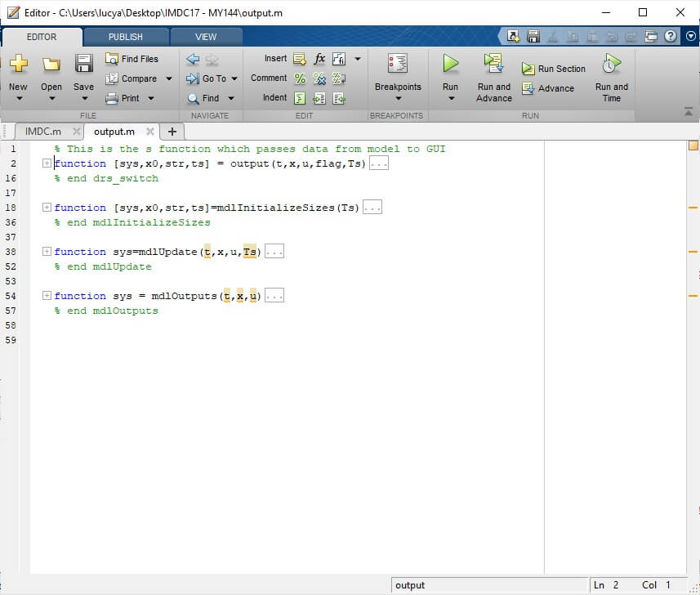Viewport: 700px width, 595px height.
Task: Click the orange code analyzer indicator
Action: pos(693,145)
